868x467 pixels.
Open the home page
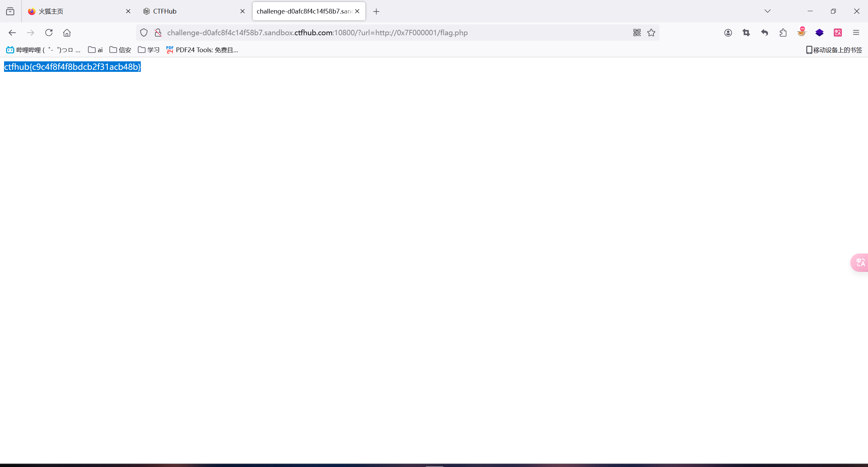coord(67,33)
